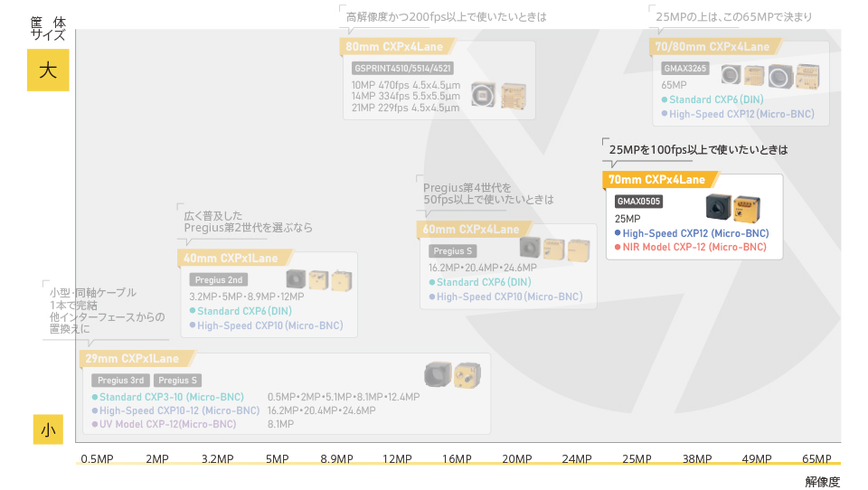Viewport: 868px width, 490px height.
Task: Select the yellow camera image in 29mm card
Action: point(468,373)
